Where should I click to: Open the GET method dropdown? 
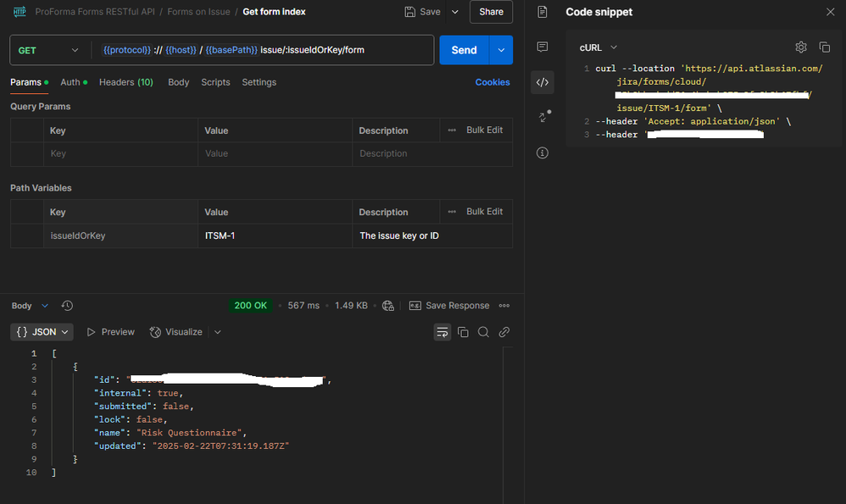47,51
